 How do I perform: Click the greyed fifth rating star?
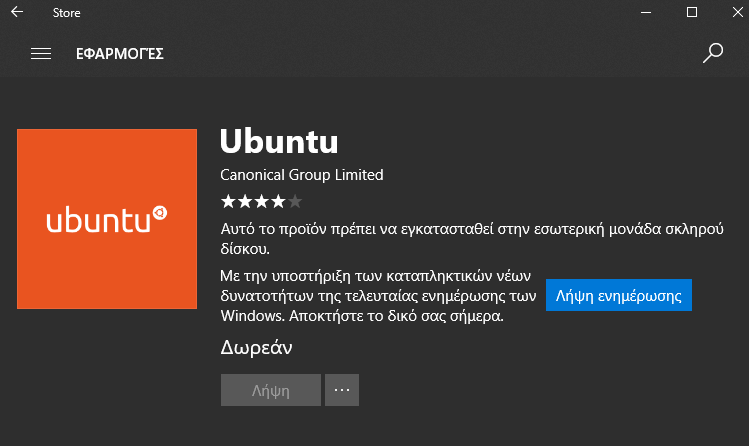[x=295, y=202]
